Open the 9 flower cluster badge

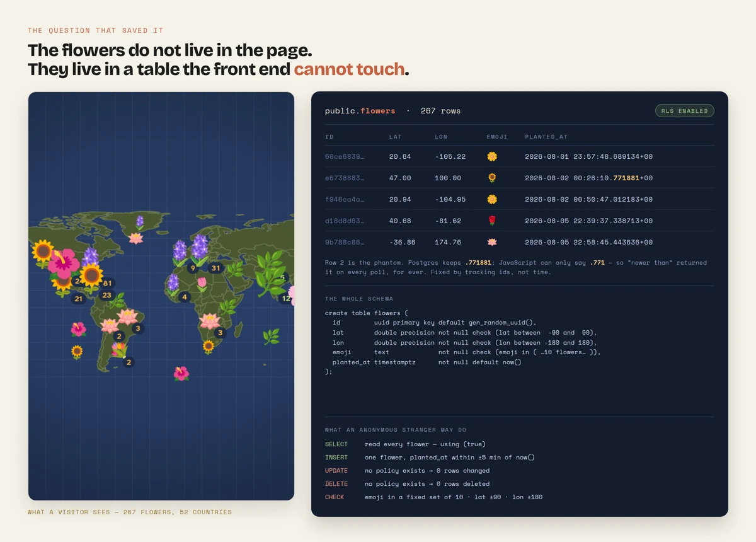point(193,268)
